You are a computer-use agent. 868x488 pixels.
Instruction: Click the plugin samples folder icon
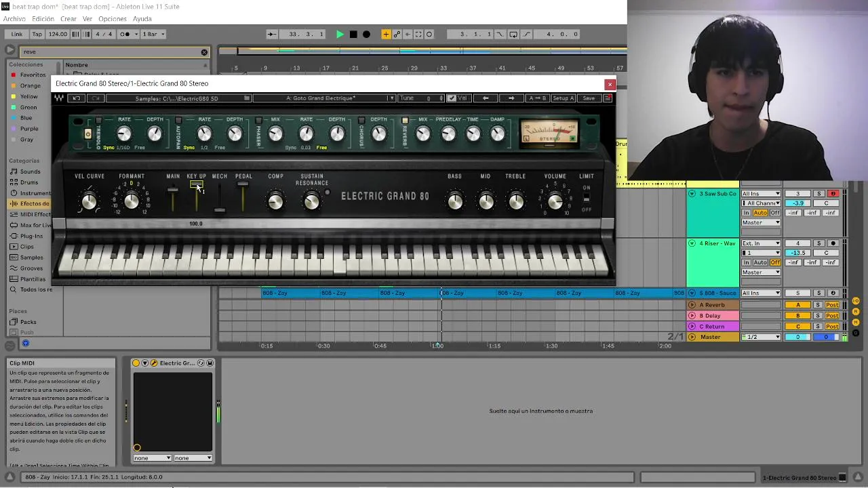click(247, 98)
